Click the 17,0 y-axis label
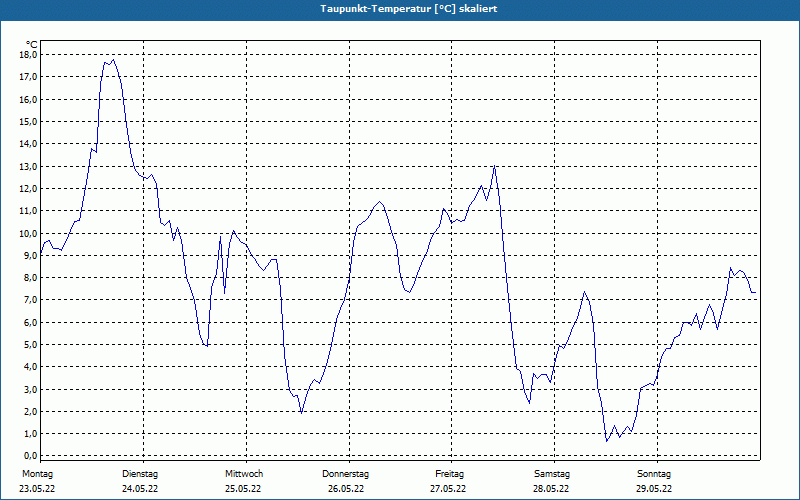Viewport: 800px width, 500px height. tap(29, 77)
